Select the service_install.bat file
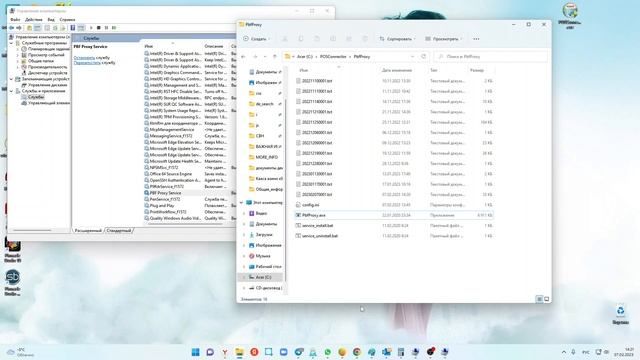Screen dimensions: 640x360 pyautogui.click(x=394, y=225)
